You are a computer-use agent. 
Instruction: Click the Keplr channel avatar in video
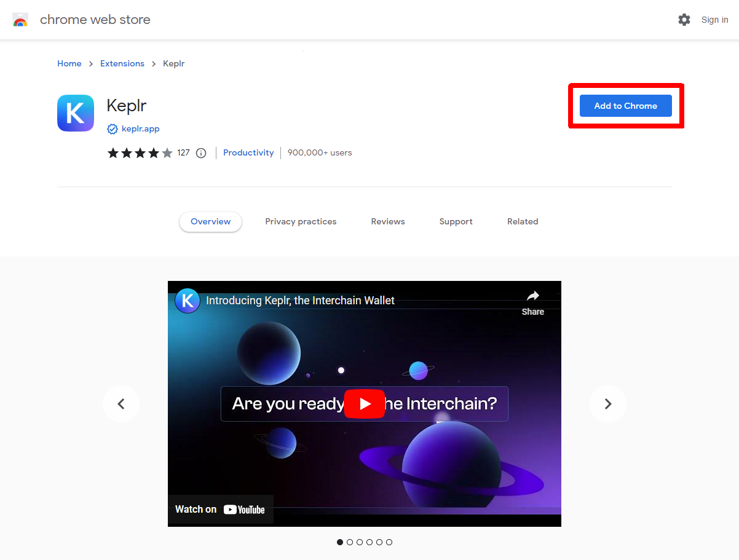[x=188, y=301]
